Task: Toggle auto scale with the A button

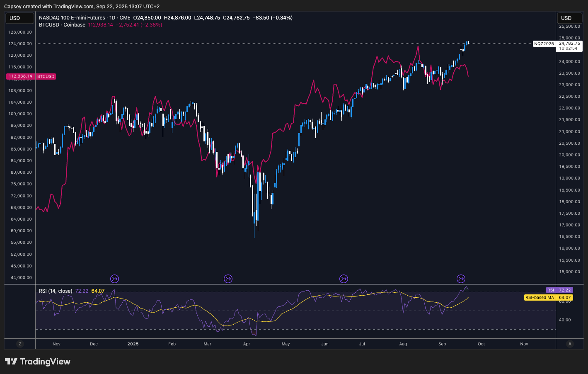Action: coord(570,344)
